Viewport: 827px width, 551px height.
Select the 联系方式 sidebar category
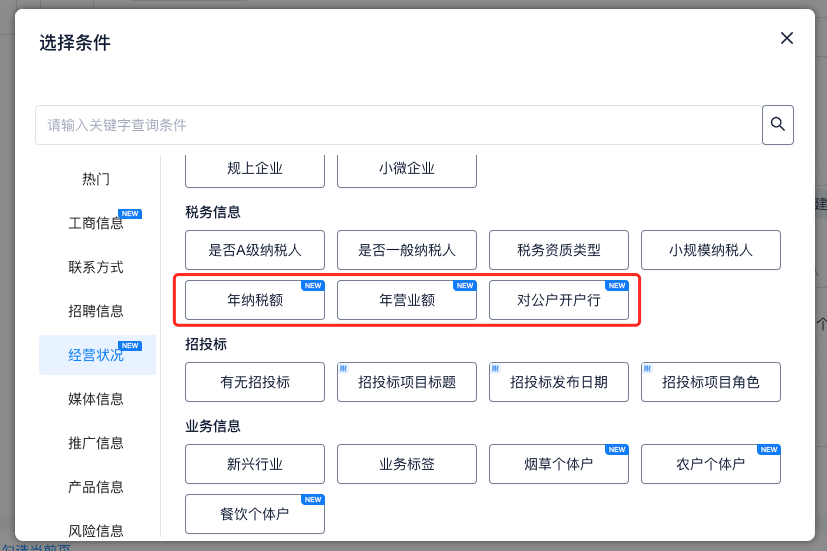click(96, 267)
